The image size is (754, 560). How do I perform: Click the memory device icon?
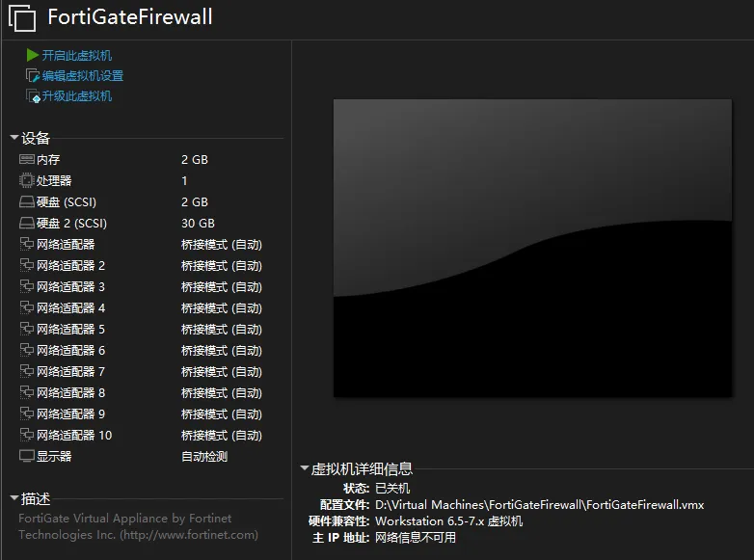26,159
